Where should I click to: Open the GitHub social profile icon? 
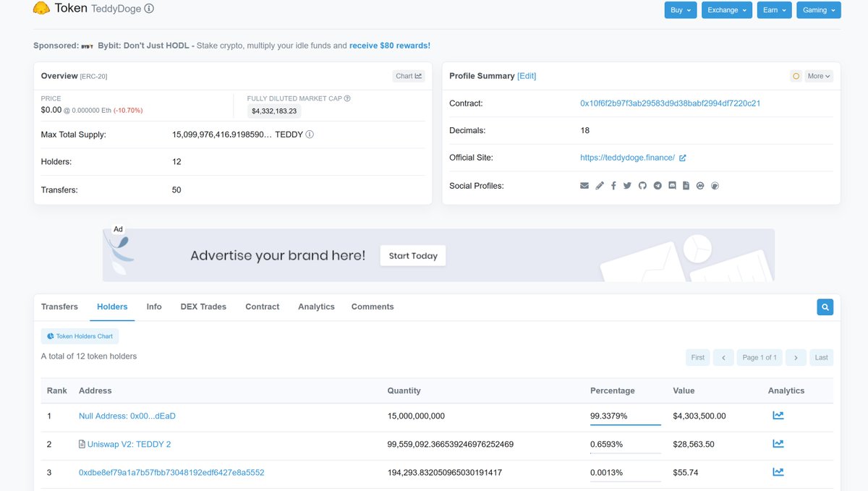click(x=642, y=186)
